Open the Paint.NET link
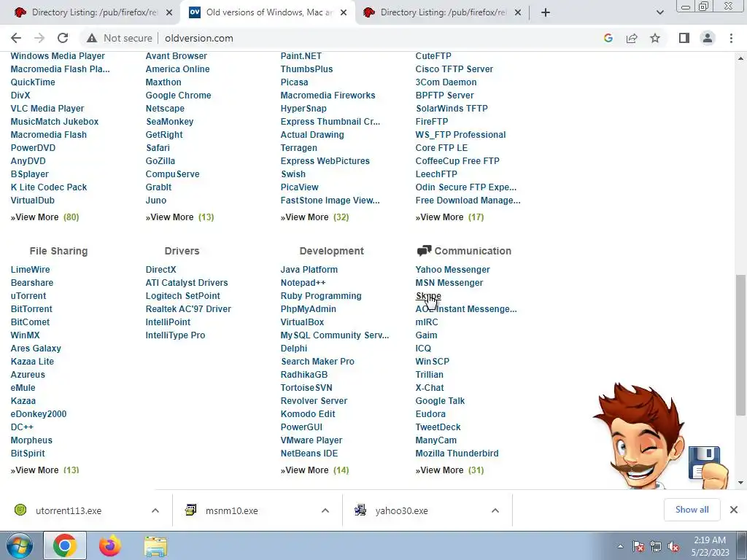The height and width of the screenshot is (560, 747). pos(301,56)
